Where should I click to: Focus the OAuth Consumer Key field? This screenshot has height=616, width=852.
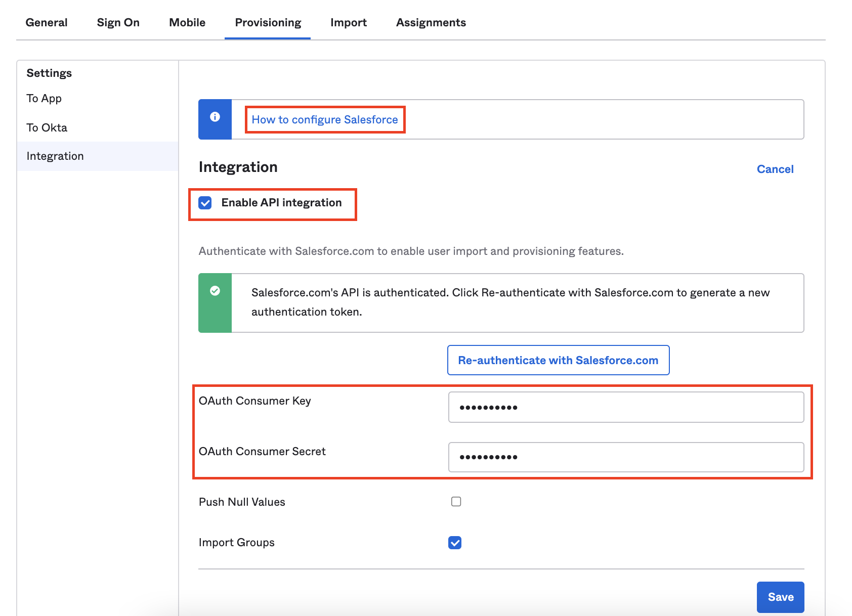(626, 407)
